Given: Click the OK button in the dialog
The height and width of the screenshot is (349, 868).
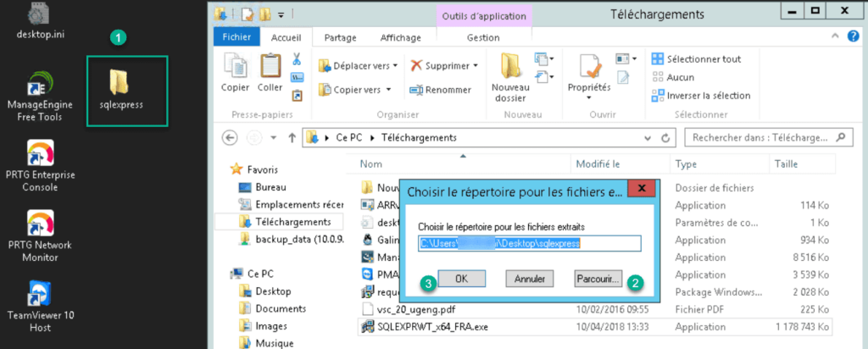Looking at the screenshot, I should coord(462,279).
